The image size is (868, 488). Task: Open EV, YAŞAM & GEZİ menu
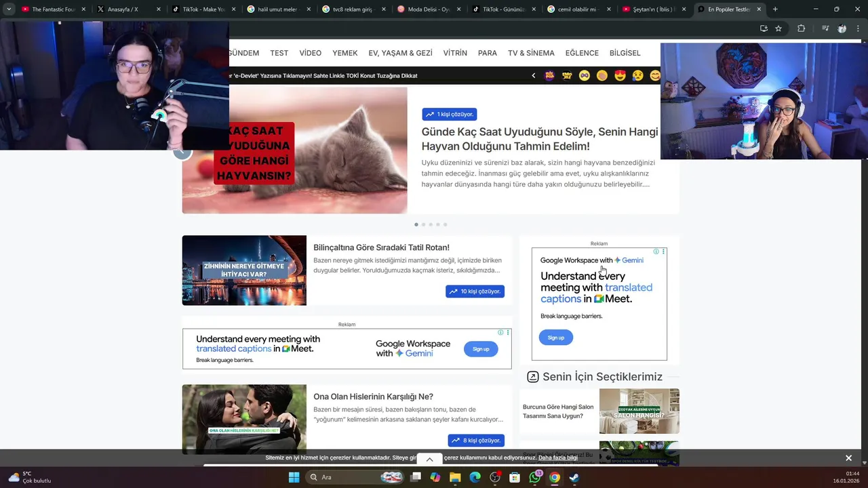pyautogui.click(x=400, y=53)
